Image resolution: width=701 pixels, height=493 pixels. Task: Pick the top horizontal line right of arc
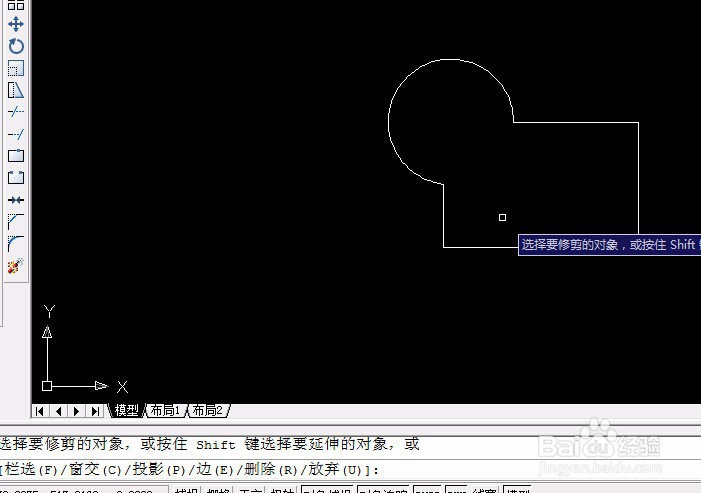576,122
